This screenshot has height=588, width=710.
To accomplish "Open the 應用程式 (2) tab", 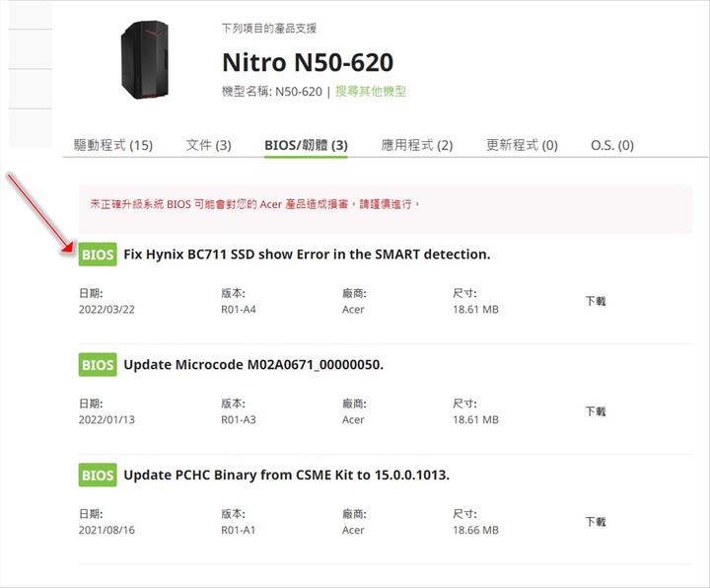I will (x=417, y=145).
